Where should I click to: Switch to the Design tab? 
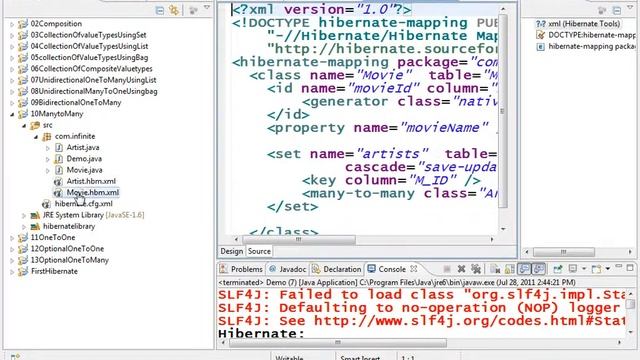tap(232, 251)
